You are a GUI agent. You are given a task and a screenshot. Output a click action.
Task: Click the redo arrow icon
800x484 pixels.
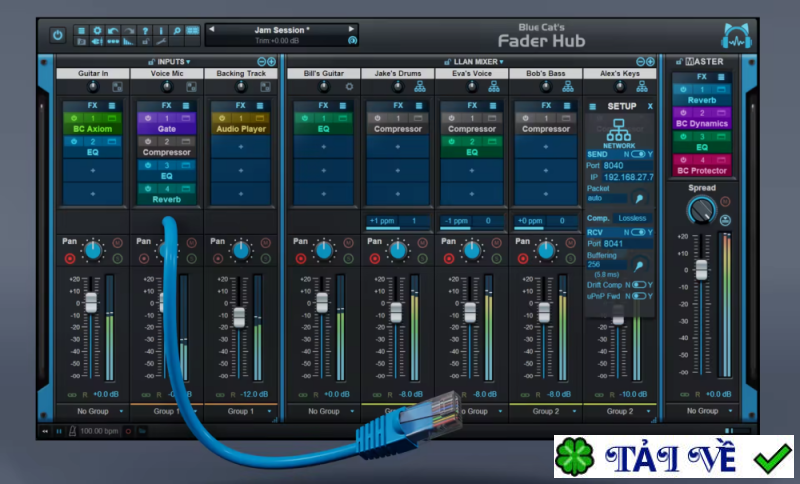click(x=129, y=31)
